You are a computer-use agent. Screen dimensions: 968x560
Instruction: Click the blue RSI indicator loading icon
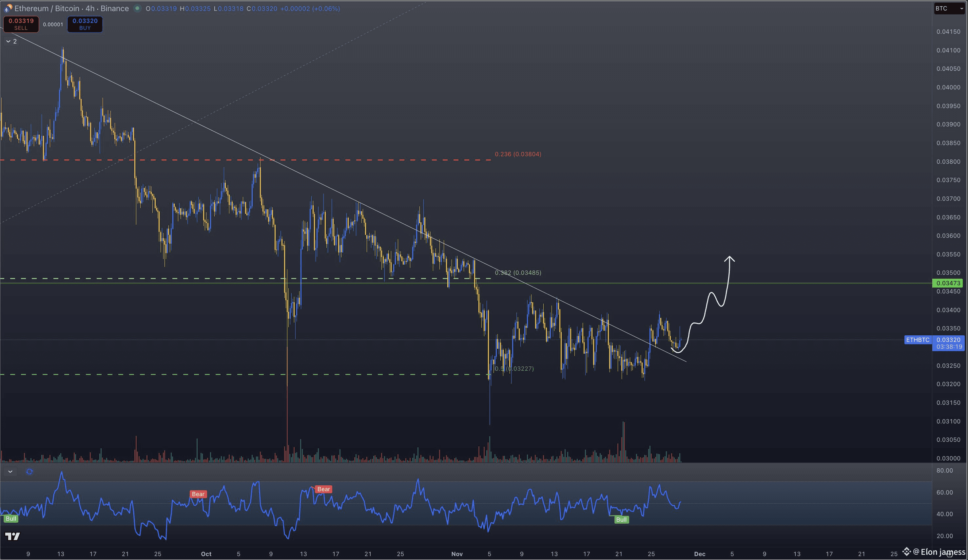pyautogui.click(x=29, y=471)
